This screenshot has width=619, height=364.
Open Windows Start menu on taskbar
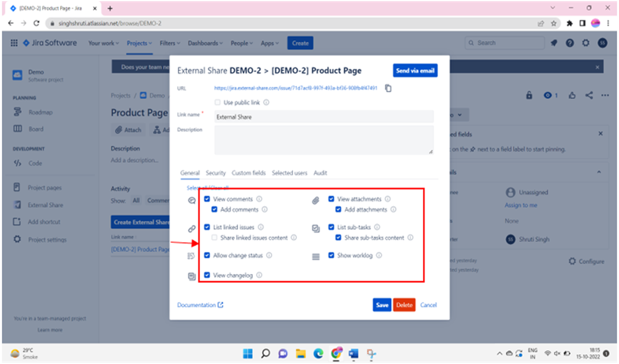tap(248, 353)
